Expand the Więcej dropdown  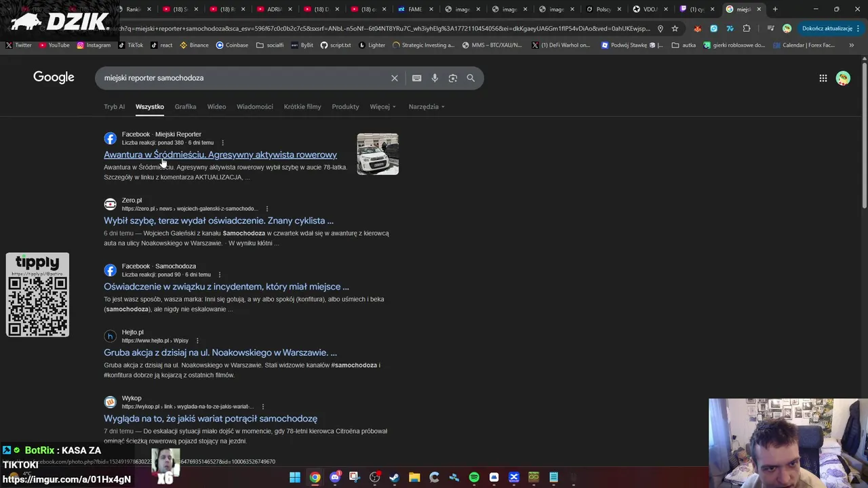pyautogui.click(x=382, y=106)
